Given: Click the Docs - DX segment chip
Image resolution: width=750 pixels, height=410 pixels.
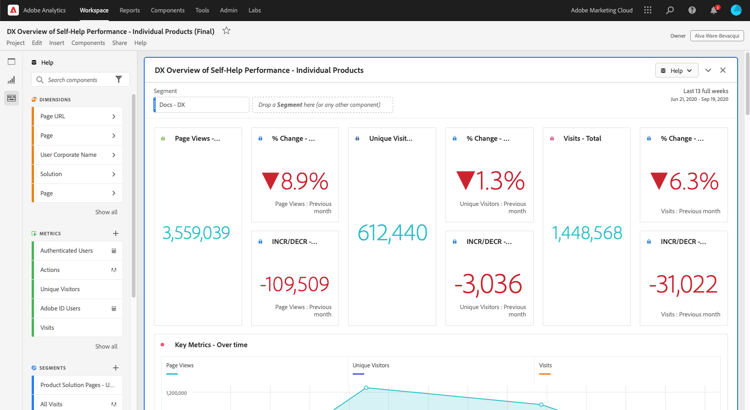Looking at the screenshot, I should [201, 105].
